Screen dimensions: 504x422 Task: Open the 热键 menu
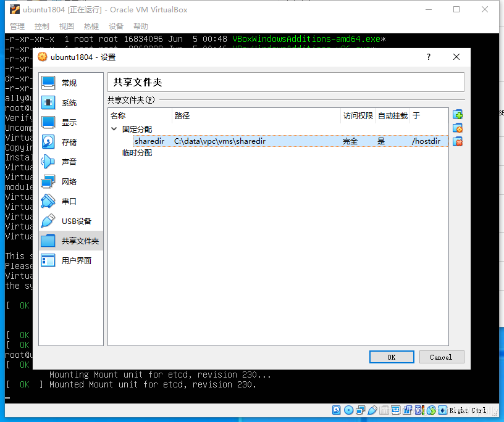coord(91,26)
